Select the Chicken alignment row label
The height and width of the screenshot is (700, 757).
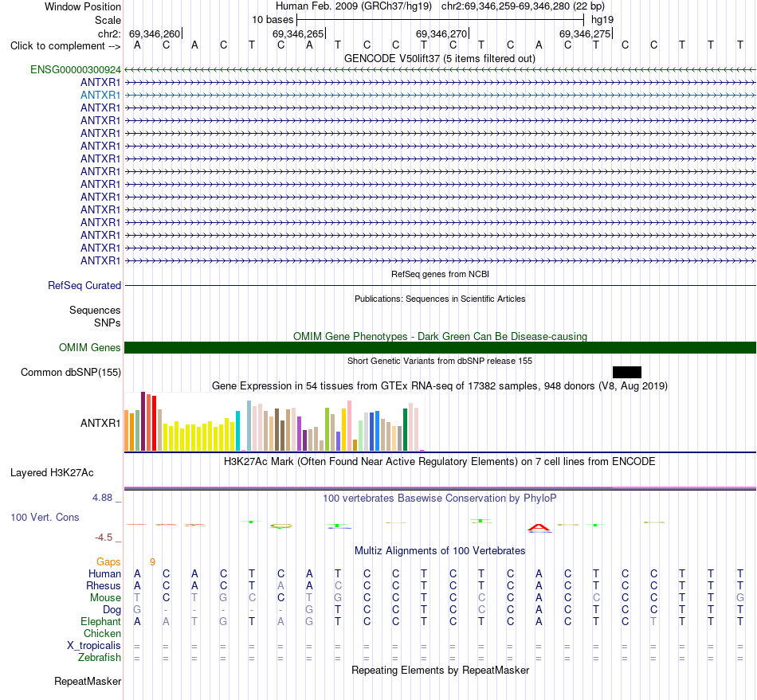click(102, 633)
